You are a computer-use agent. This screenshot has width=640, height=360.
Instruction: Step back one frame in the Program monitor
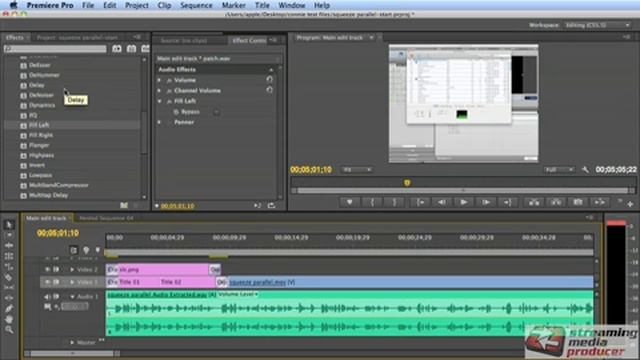pos(442,202)
